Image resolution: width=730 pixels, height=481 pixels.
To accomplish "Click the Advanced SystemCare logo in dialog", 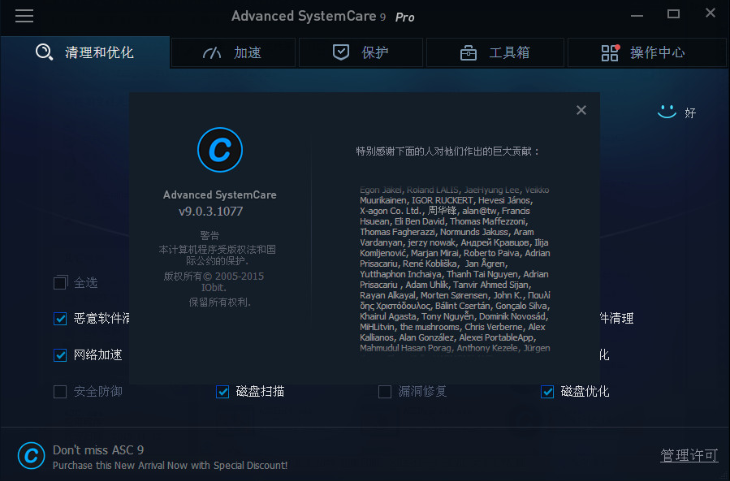I will (220, 150).
